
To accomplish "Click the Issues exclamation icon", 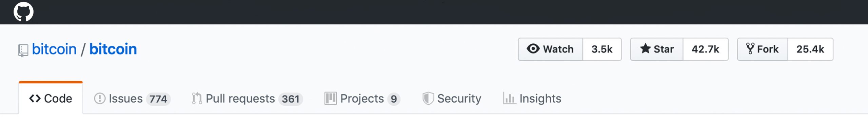I will point(100,99).
